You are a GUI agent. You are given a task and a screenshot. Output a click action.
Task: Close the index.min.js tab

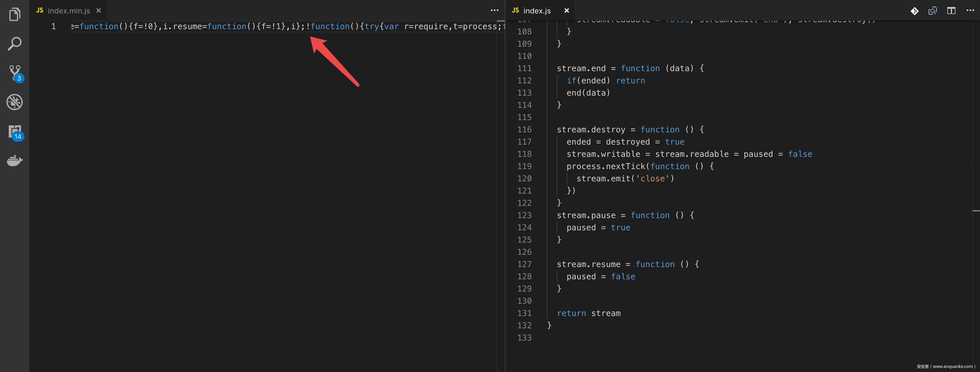coord(99,10)
